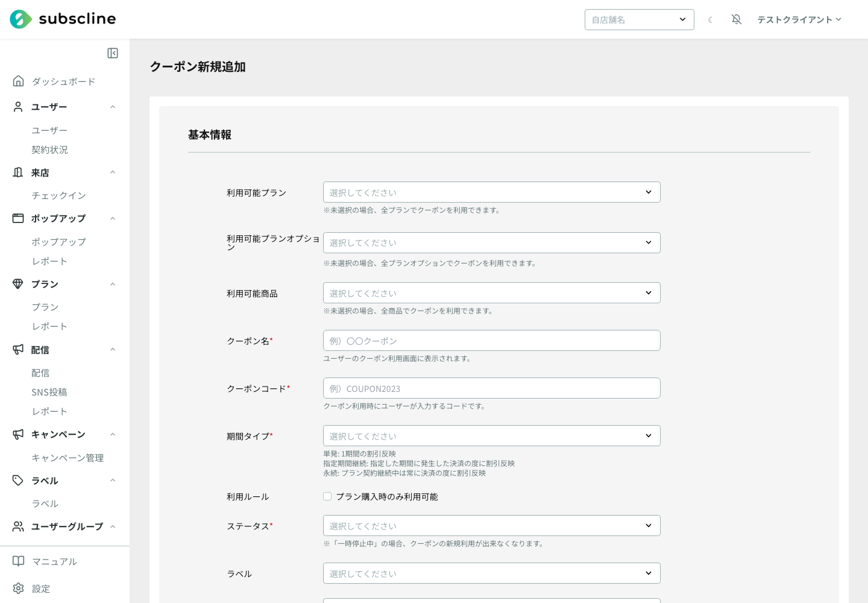This screenshot has width=868, height=603.
Task: Collapse the 来店 section chevron
Action: tap(113, 172)
